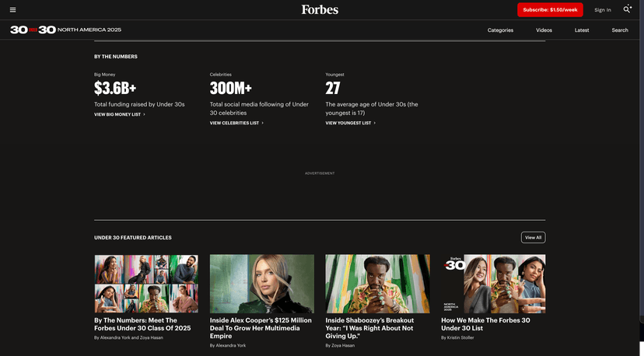Open the hamburger menu icon
This screenshot has width=644, height=356.
coord(12,9)
